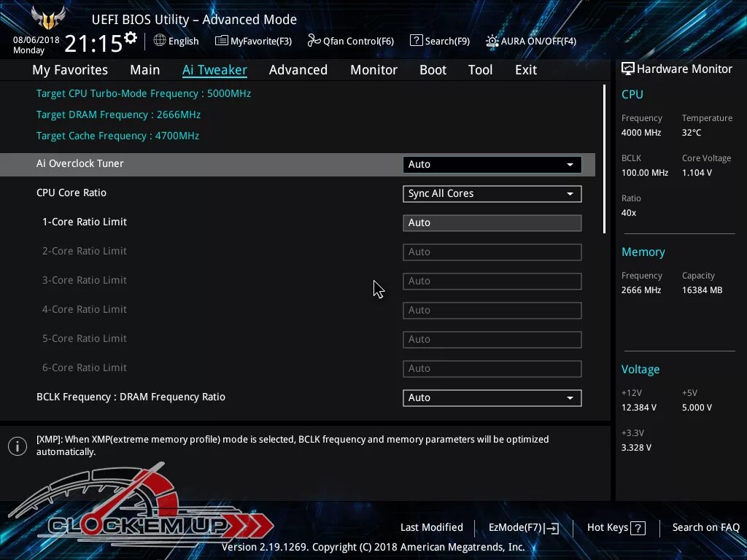Open the My Favorites tab
This screenshot has width=747, height=560.
pos(70,70)
